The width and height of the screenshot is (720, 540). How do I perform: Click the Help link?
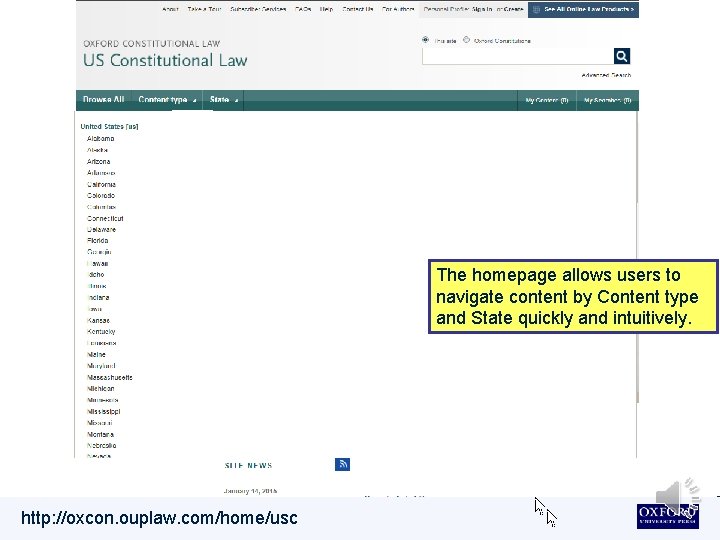click(x=326, y=9)
